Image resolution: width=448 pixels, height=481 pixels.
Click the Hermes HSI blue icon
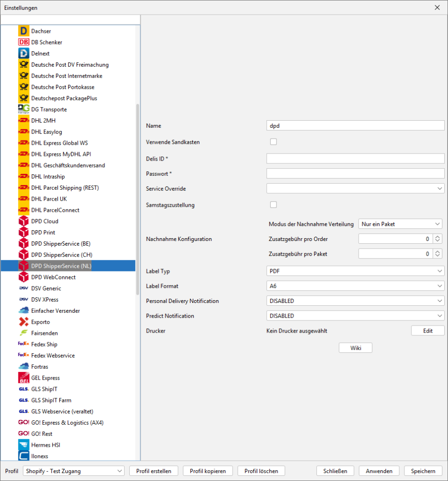[24, 445]
